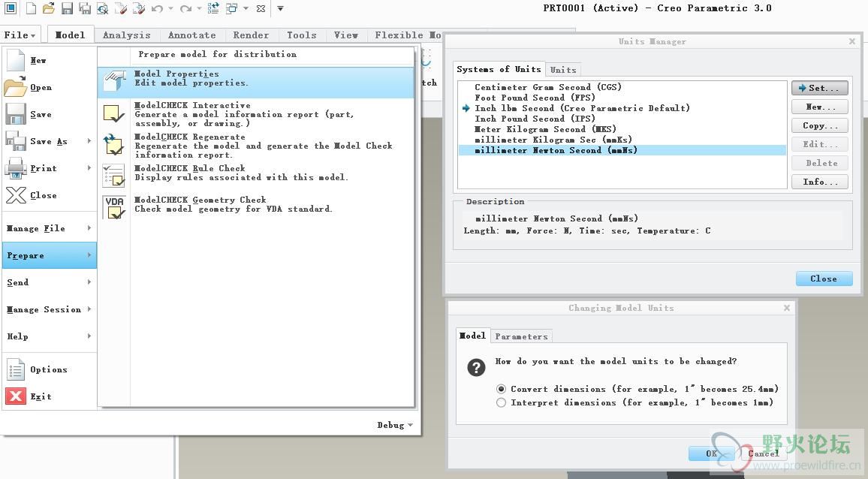
Task: Open the Debug dropdown
Action: click(395, 425)
